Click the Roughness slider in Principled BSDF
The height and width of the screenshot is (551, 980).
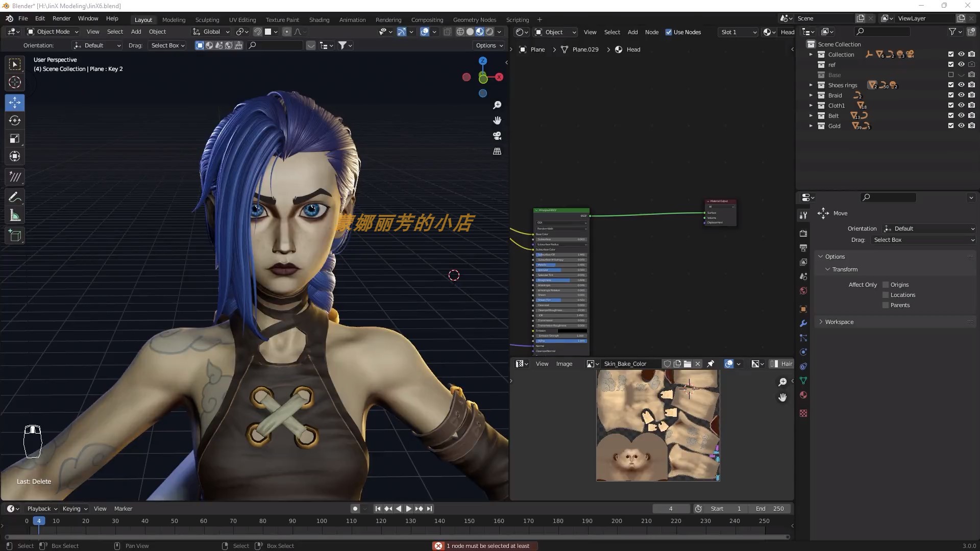561,280
